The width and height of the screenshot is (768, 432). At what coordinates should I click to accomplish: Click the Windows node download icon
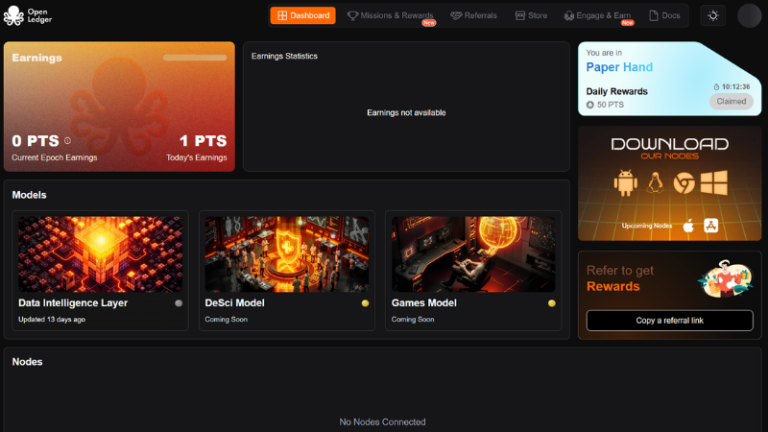point(714,184)
